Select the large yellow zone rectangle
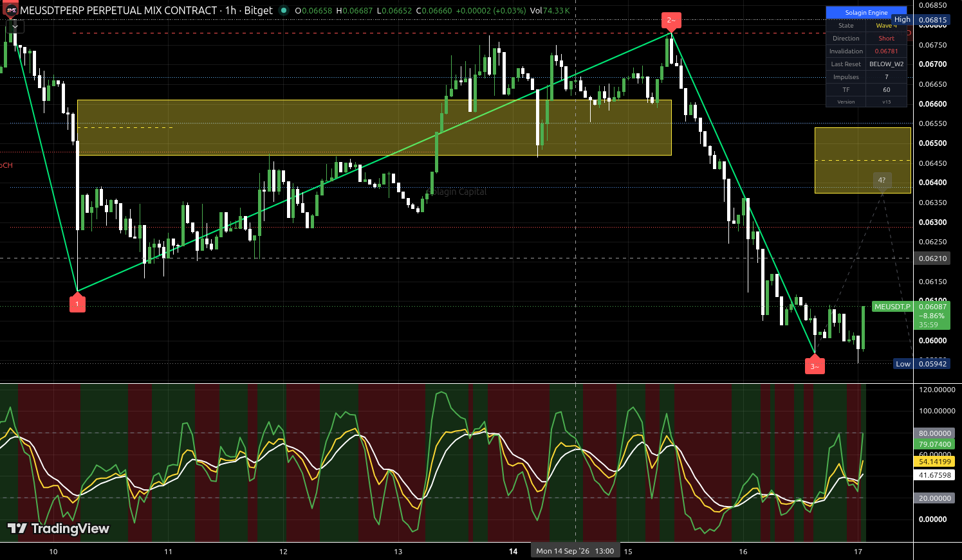This screenshot has width=962, height=560. click(375, 127)
